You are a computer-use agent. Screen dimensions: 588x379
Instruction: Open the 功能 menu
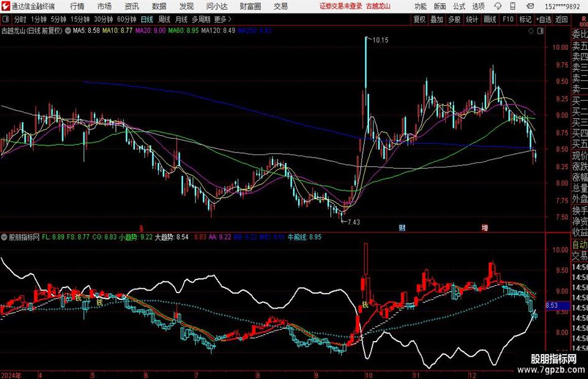click(421, 6)
